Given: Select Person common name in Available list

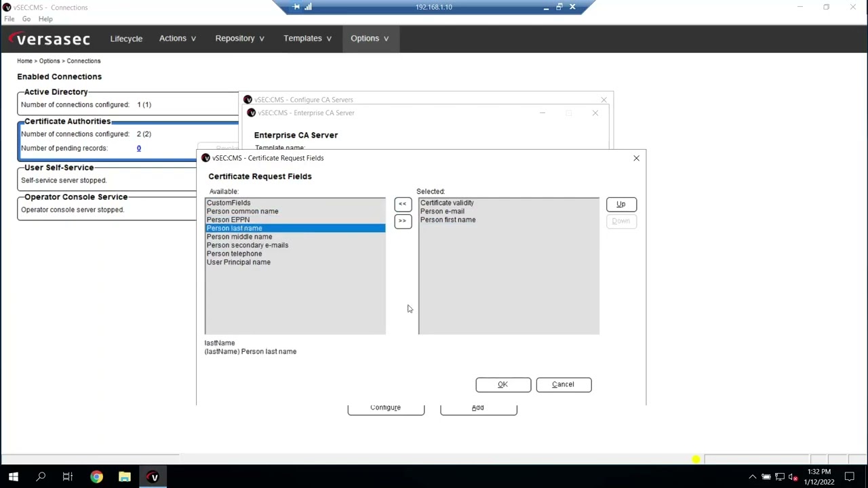Looking at the screenshot, I should tap(295, 211).
